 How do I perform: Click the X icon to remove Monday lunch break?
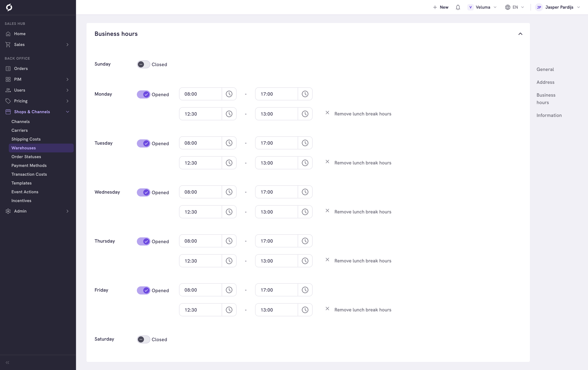[x=327, y=113]
